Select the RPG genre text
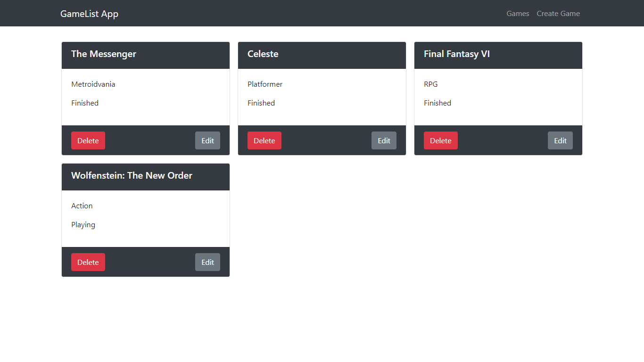The width and height of the screenshot is (644, 362). click(x=431, y=84)
